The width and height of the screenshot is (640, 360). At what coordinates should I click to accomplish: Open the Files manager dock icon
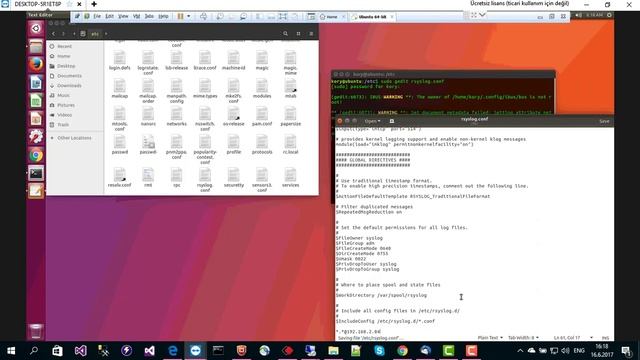point(36,47)
